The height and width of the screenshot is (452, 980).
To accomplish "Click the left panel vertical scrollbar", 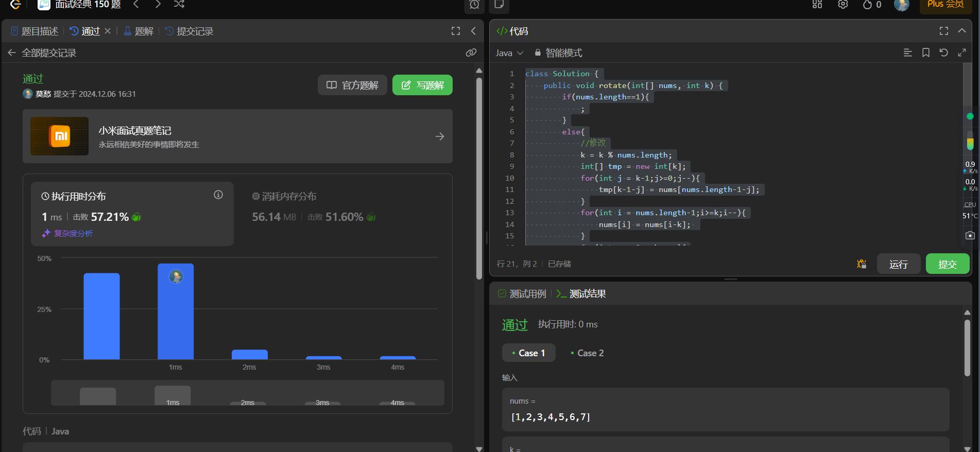I will tap(479, 178).
